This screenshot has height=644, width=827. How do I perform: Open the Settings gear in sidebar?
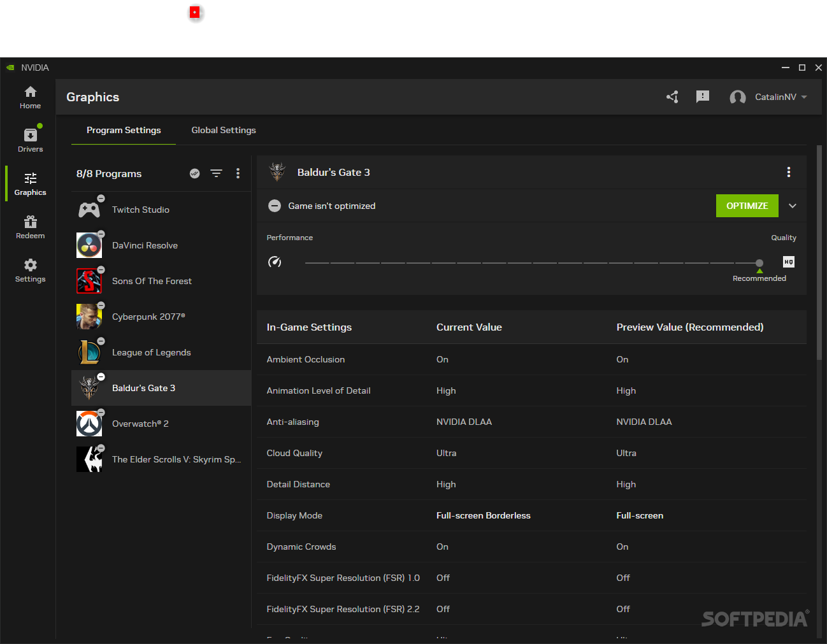(x=30, y=271)
